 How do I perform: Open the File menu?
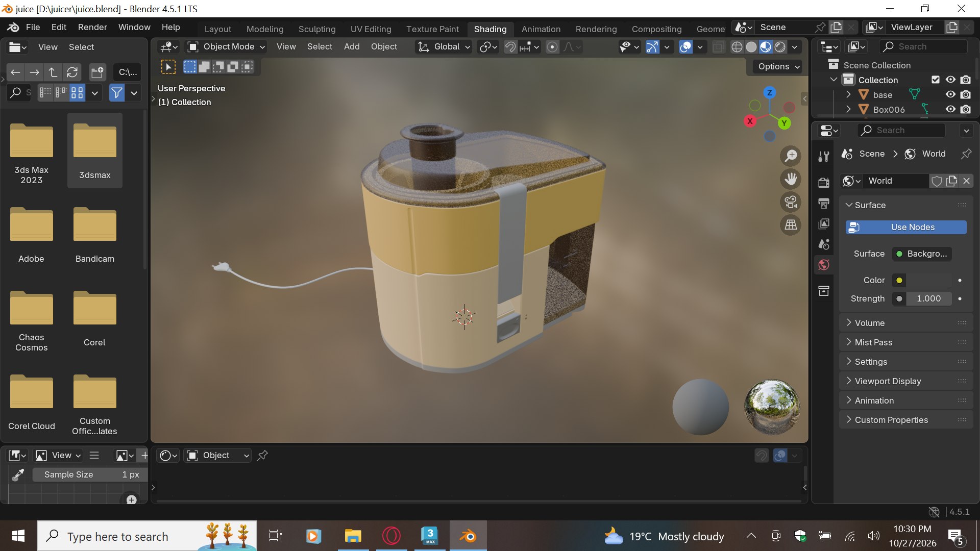(x=33, y=27)
